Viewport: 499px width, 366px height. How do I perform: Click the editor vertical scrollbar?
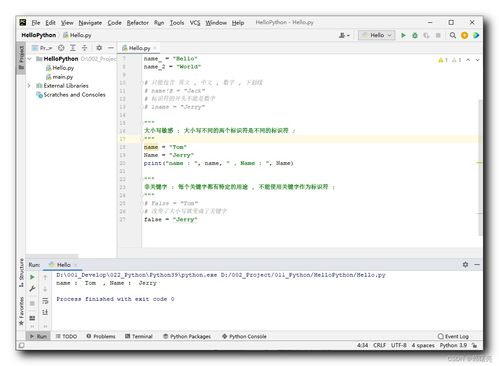(480, 167)
